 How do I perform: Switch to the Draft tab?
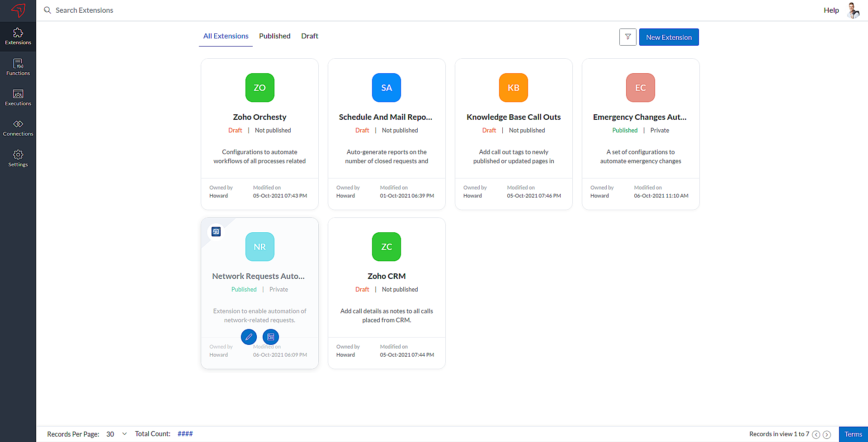(x=310, y=36)
